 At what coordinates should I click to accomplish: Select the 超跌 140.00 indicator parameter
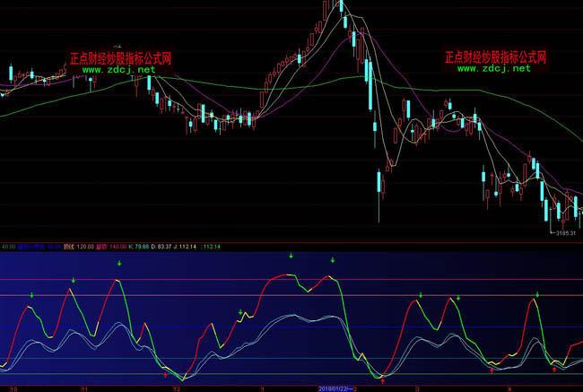[x=111, y=246]
